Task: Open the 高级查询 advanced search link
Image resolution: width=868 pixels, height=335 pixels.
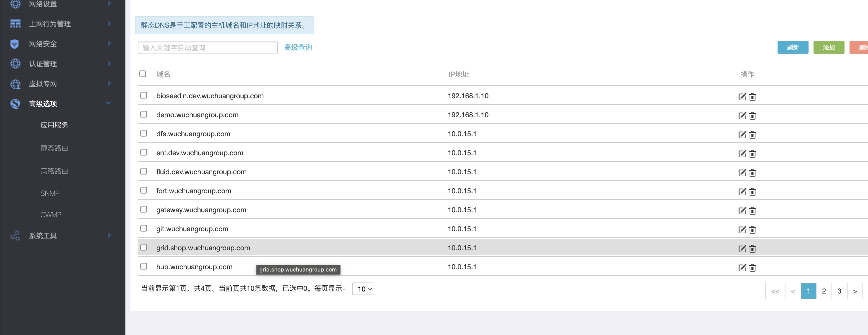Action: click(x=298, y=47)
